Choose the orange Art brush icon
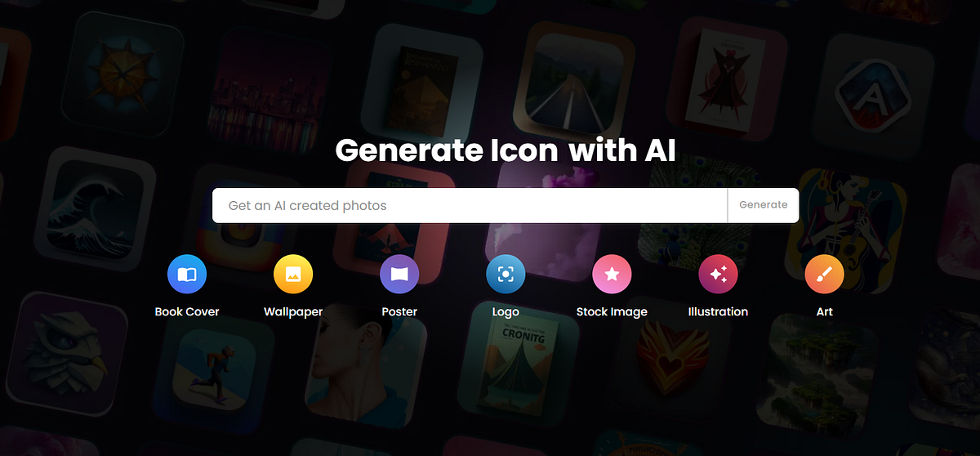This screenshot has height=456, width=980. 824,275
